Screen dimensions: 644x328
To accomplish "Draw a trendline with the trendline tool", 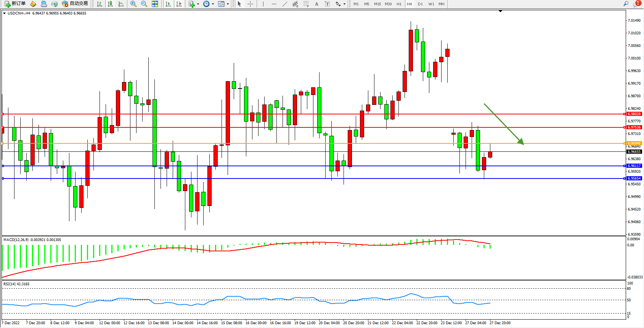I will pyautogui.click(x=284, y=4).
